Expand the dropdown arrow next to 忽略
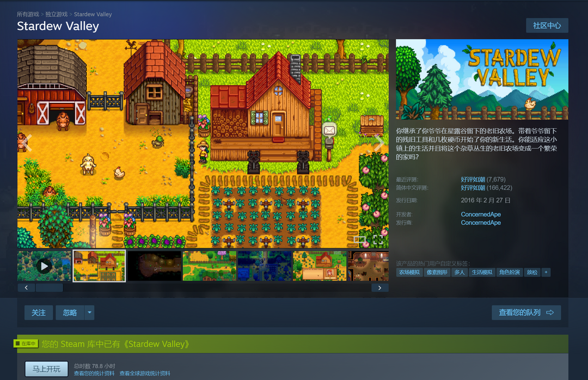 click(89, 312)
